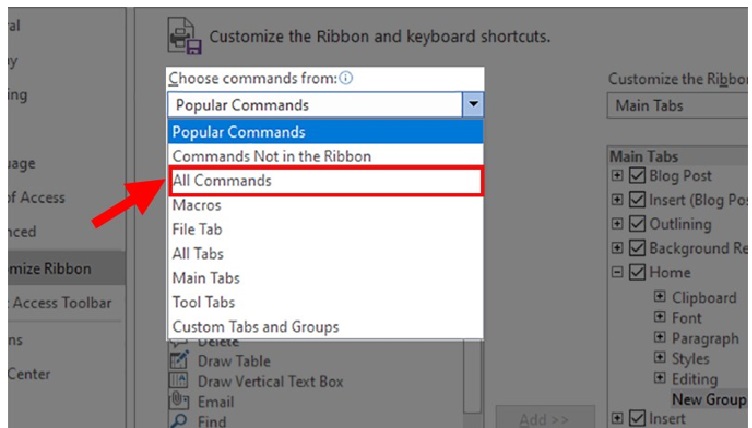Expand the Clipboard group
The width and height of the screenshot is (752, 428).
(x=660, y=297)
